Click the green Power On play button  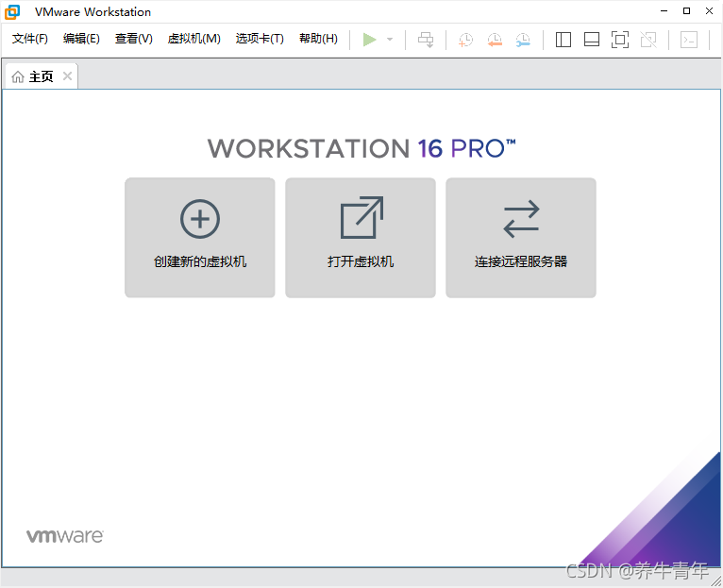click(369, 40)
